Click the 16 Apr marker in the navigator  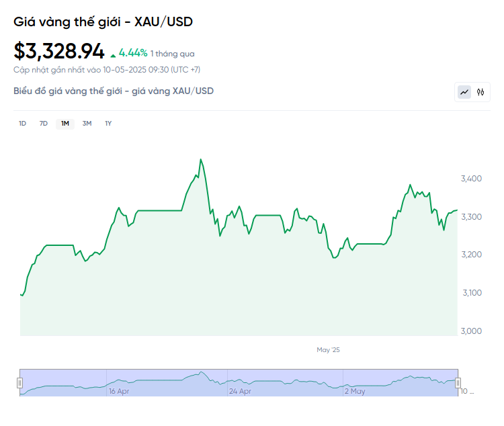tap(119, 391)
